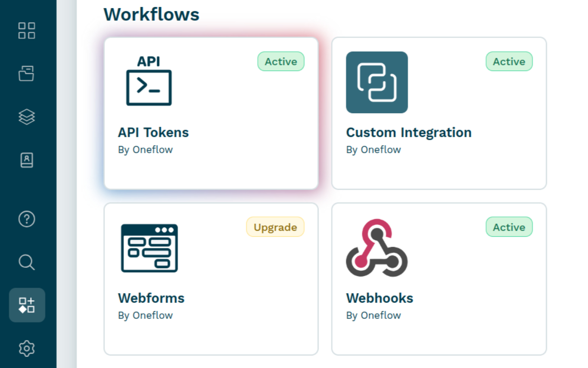Click the API terminal icon
This screenshot has width=588, height=368.
tap(149, 80)
